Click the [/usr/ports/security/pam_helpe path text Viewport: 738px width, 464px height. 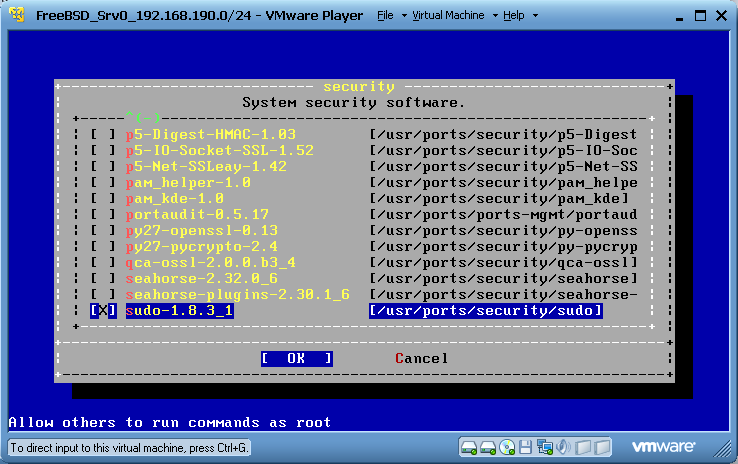click(x=504, y=183)
